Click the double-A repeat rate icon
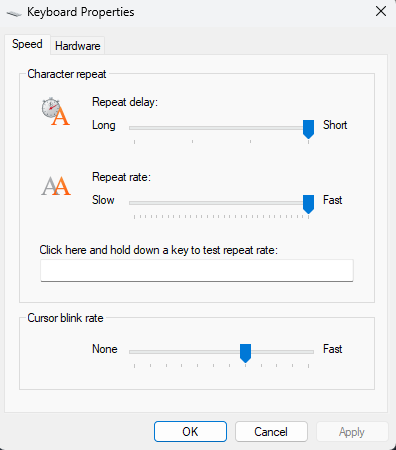 pyautogui.click(x=56, y=186)
